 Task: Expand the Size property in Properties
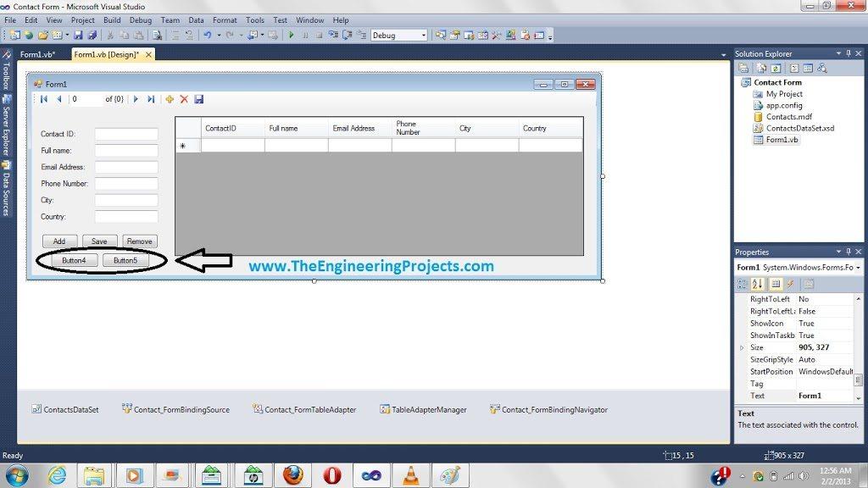coord(743,347)
